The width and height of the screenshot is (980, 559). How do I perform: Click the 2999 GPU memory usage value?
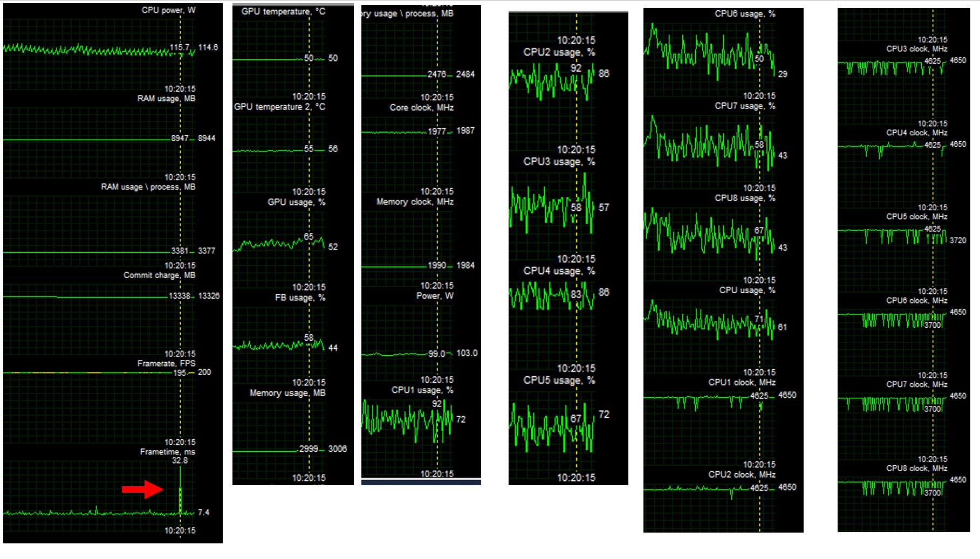[309, 449]
